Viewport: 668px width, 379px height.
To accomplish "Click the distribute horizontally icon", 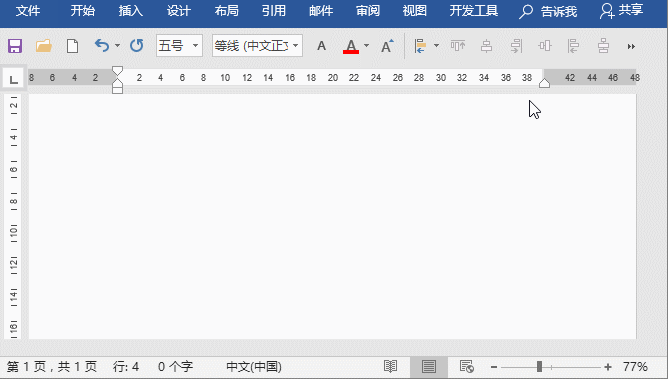I will pos(545,46).
